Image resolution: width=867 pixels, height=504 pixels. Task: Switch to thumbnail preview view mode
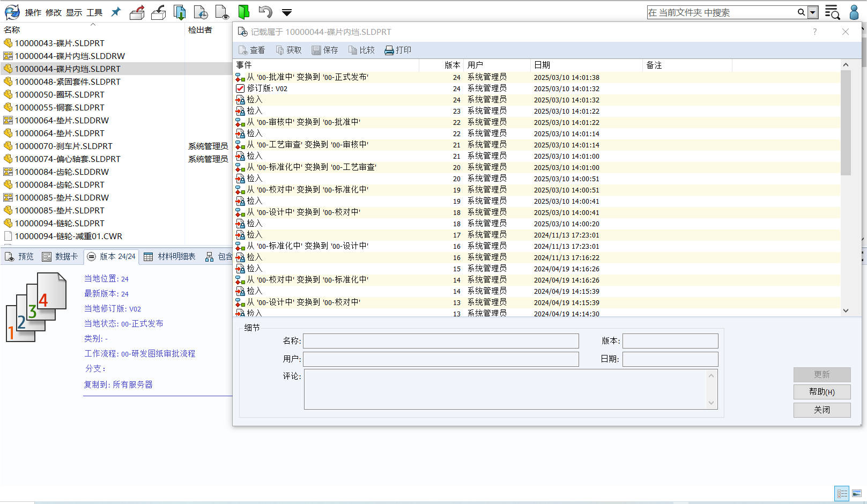coord(857,493)
